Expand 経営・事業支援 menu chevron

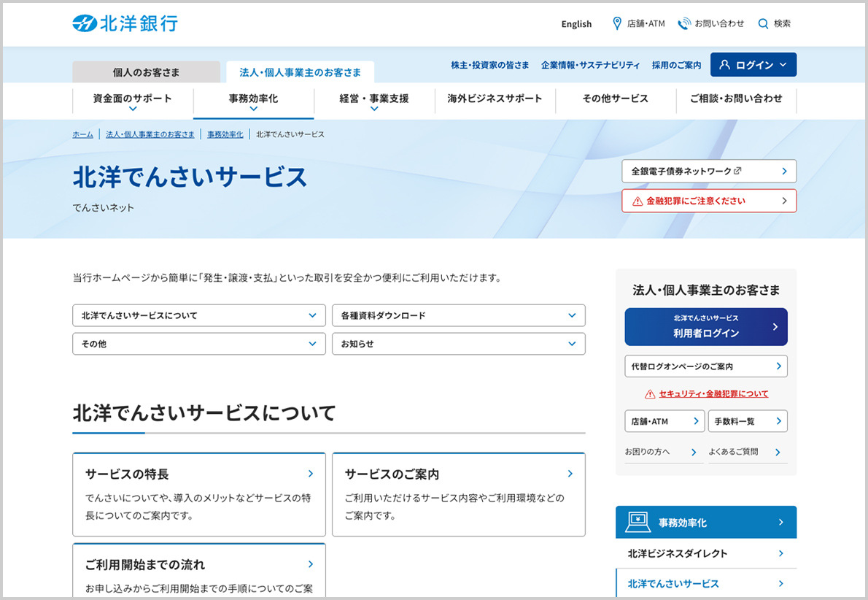coord(374,109)
